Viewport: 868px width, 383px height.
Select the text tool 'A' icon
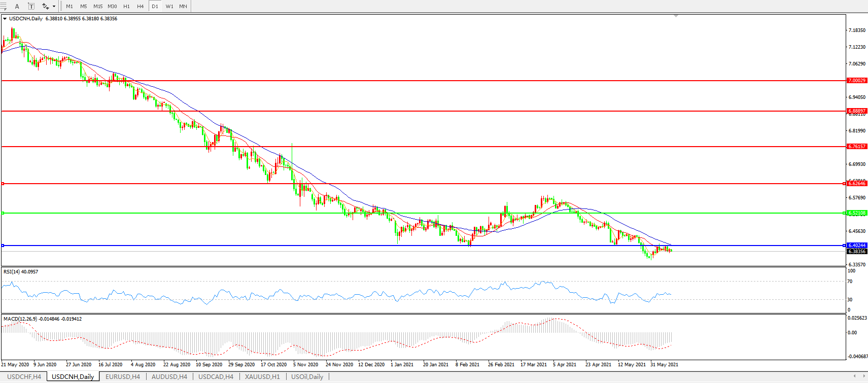click(17, 6)
